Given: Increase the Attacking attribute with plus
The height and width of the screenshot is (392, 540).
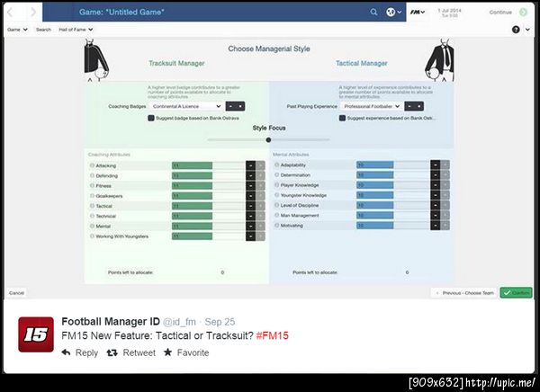Looking at the screenshot, I should pos(260,165).
